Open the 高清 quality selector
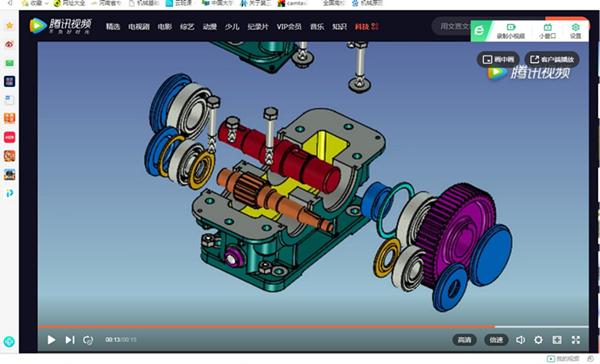 [465, 340]
